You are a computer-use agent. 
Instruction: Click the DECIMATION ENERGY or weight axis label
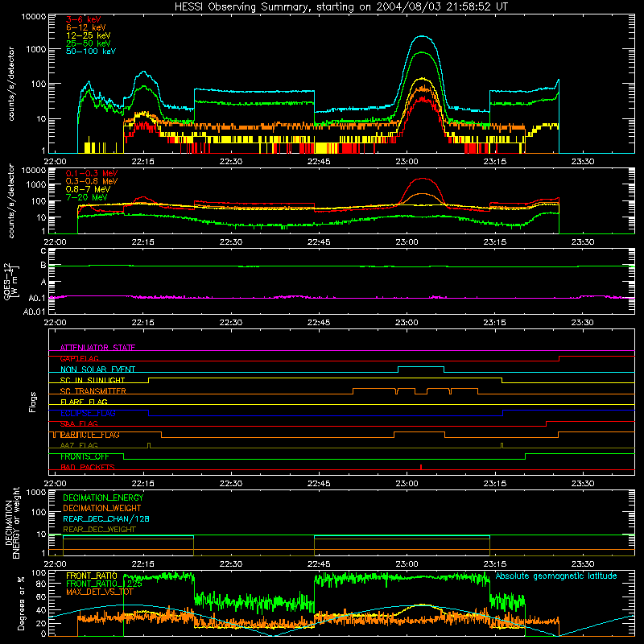point(12,522)
